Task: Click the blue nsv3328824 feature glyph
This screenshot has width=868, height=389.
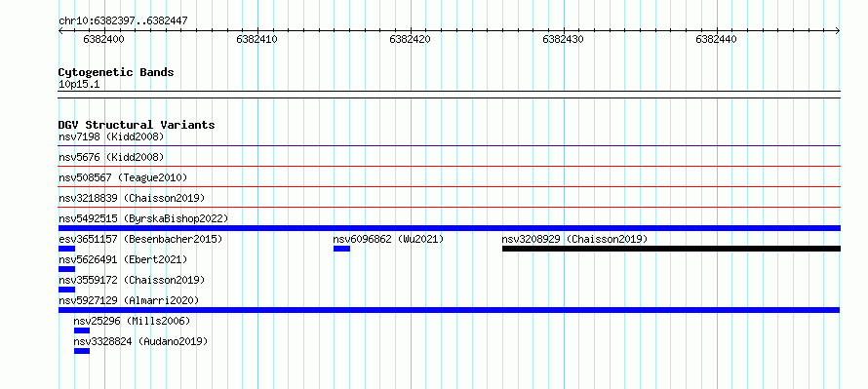Action: point(82,351)
